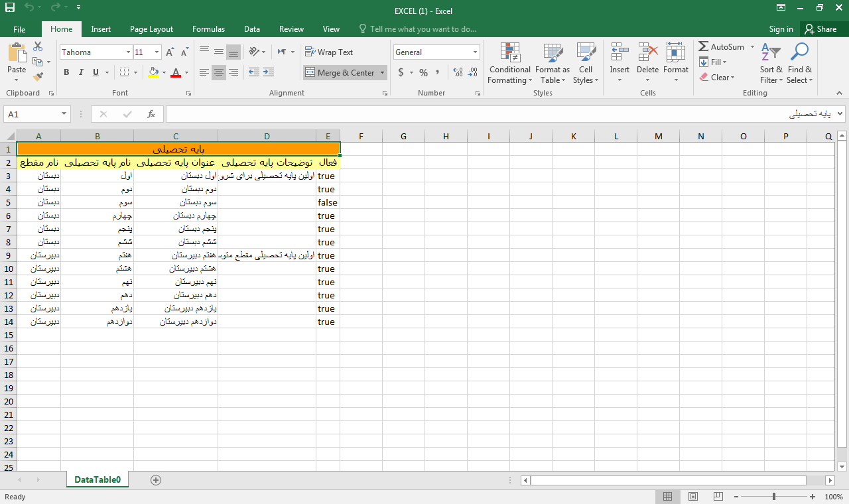Open the Merge & Center dropdown arrow

(x=382, y=73)
